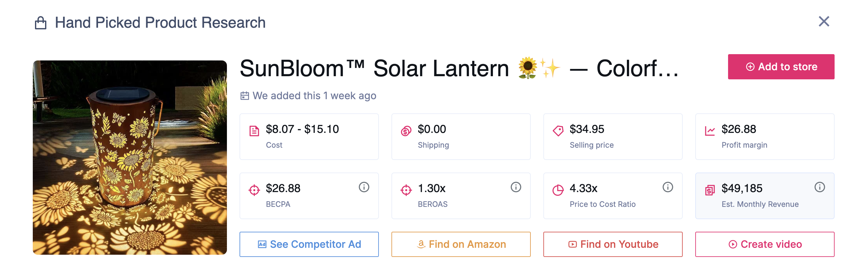
Task: Click the dollar coin icon on the Shipping card
Action: [406, 131]
